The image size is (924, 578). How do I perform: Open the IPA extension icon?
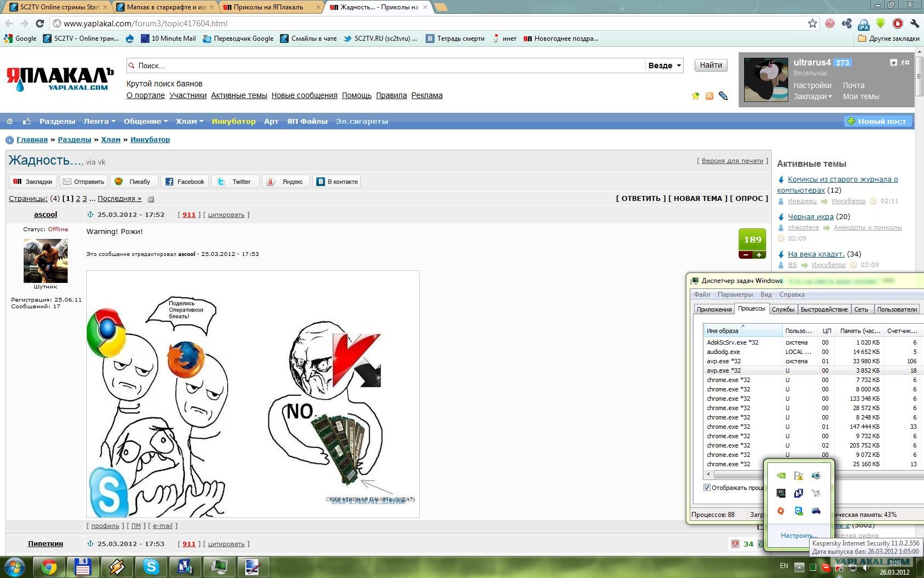coord(864,24)
